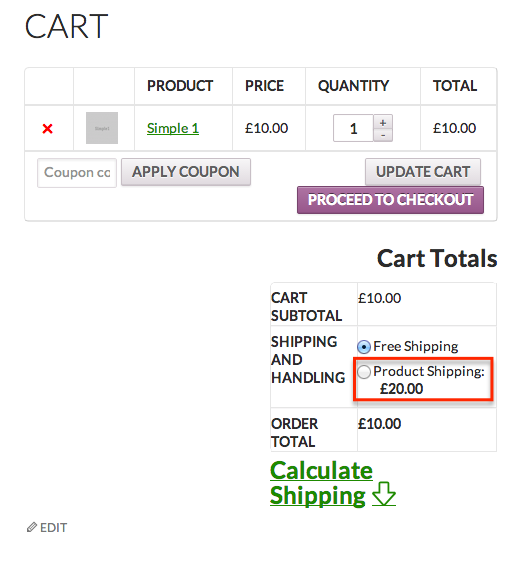Select the Product Shipping £20.00 radio option
Screen dimensions: 531x568
point(364,372)
